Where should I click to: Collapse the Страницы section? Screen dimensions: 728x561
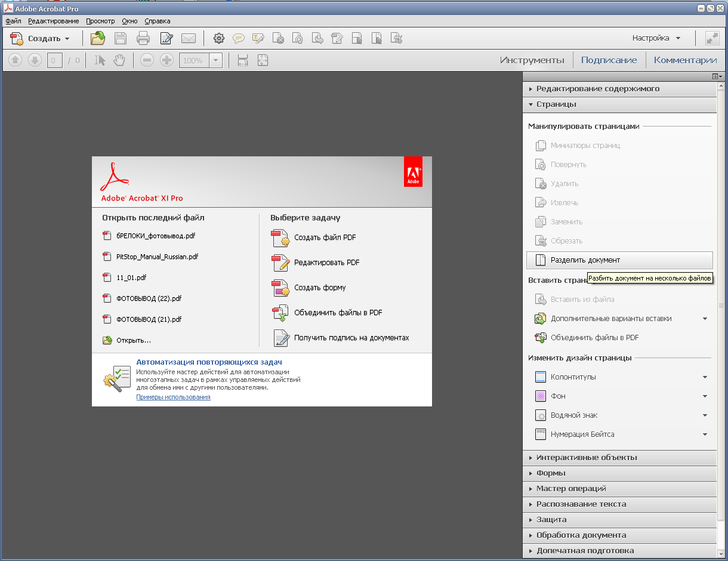click(x=620, y=104)
